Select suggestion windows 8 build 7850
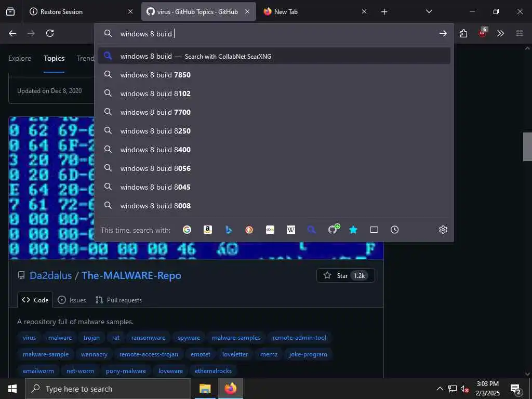The width and height of the screenshot is (532, 399). point(274,75)
